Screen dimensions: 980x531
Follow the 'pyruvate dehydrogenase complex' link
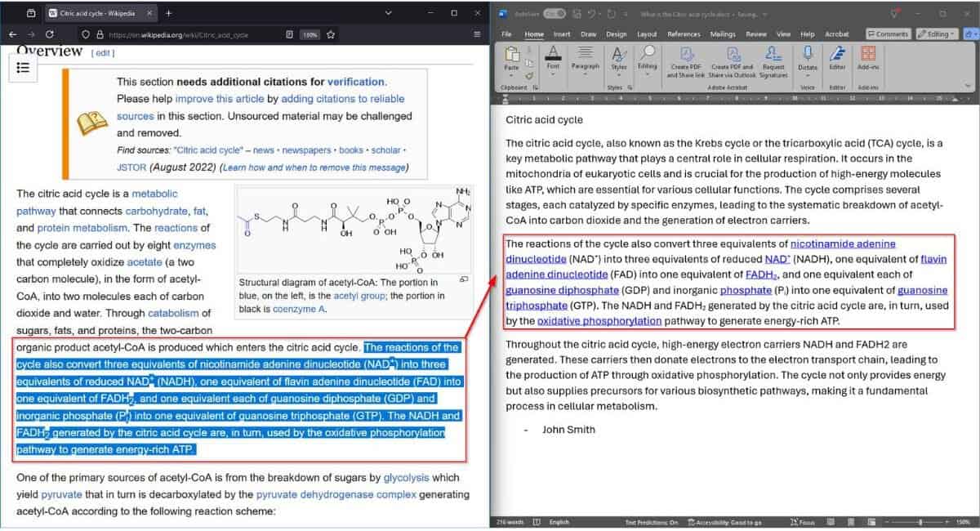pyautogui.click(x=336, y=495)
